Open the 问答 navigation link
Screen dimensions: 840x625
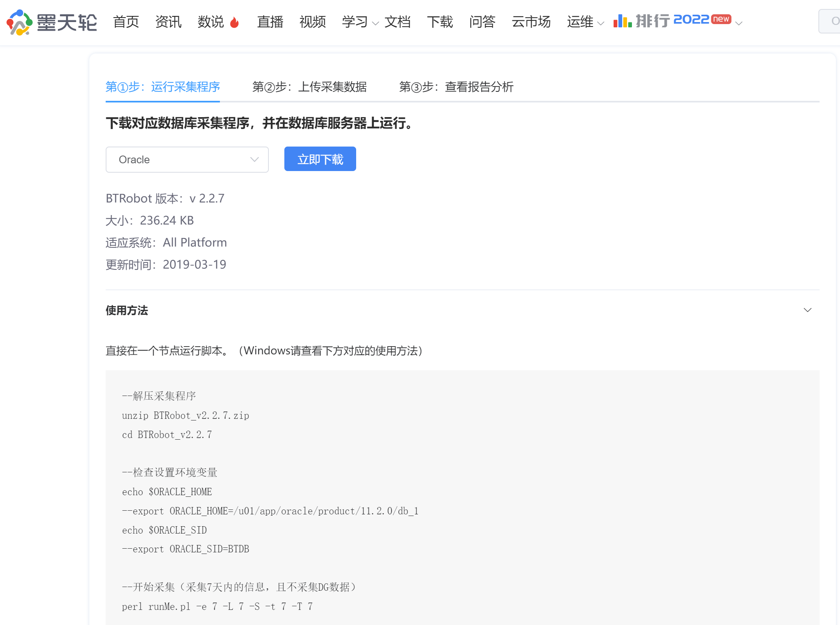(482, 22)
